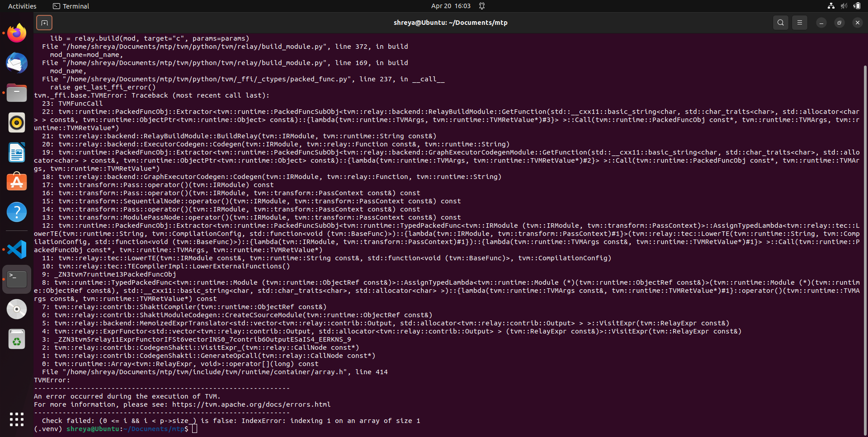Open the Trash from the dock

point(17,339)
